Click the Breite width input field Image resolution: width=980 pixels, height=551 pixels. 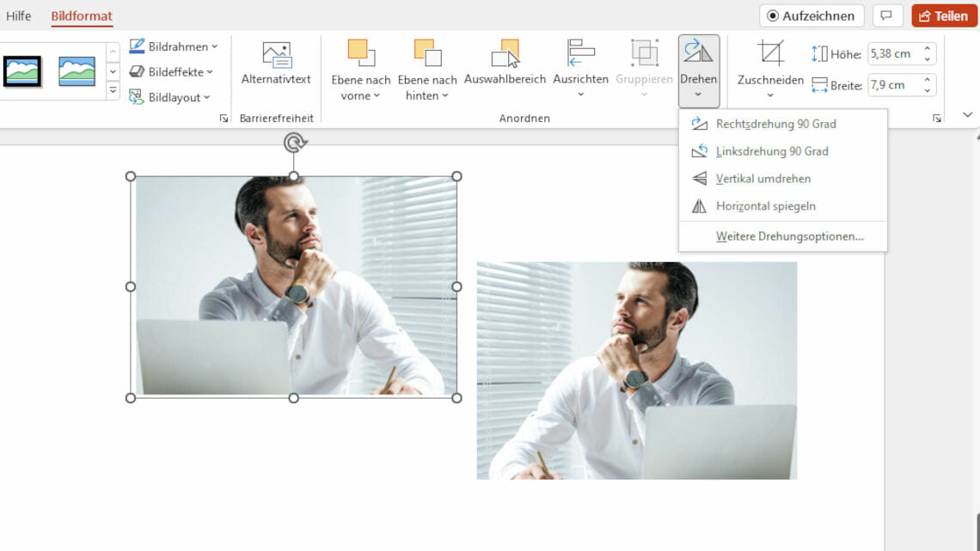[894, 85]
